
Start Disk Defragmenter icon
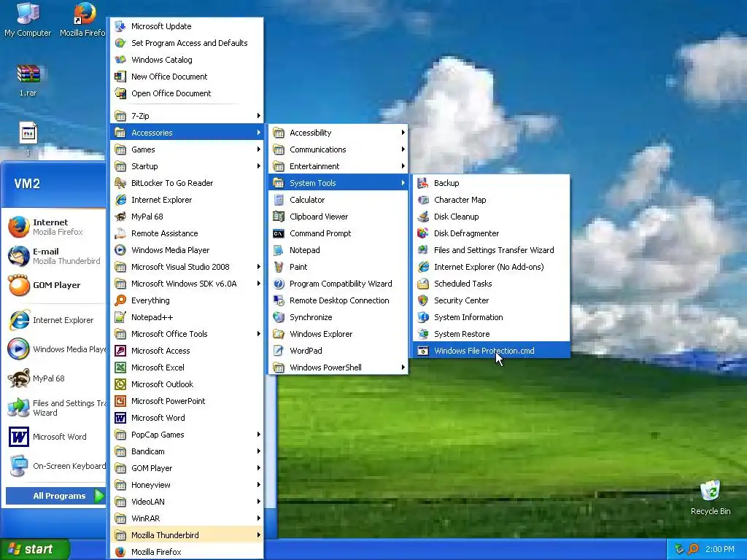(423, 233)
